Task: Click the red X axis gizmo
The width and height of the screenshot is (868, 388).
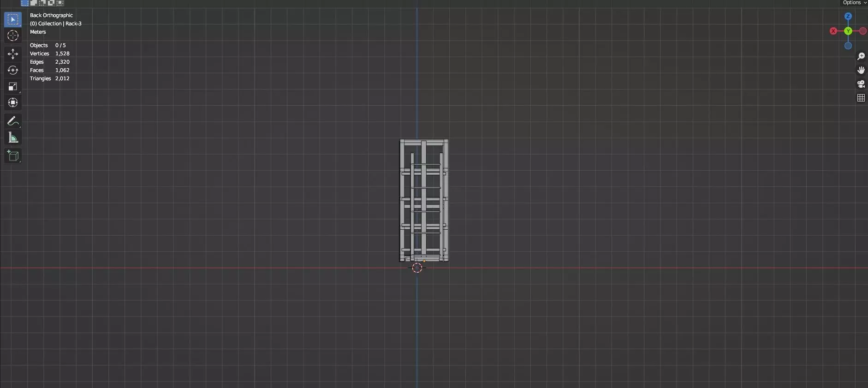Action: point(833,31)
